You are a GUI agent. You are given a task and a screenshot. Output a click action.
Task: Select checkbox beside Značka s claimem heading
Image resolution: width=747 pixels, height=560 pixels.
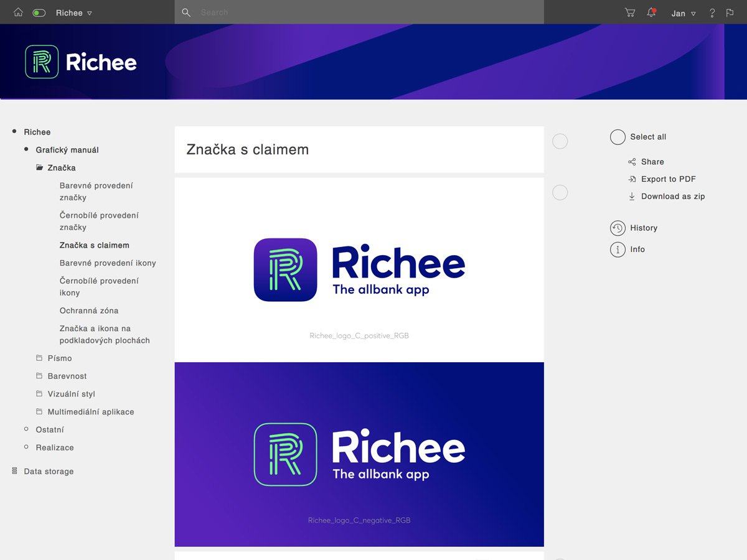pyautogui.click(x=560, y=141)
